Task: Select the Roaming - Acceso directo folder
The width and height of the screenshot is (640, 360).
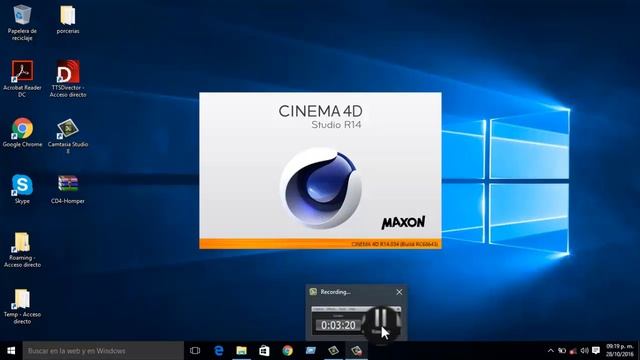Action: point(22,249)
